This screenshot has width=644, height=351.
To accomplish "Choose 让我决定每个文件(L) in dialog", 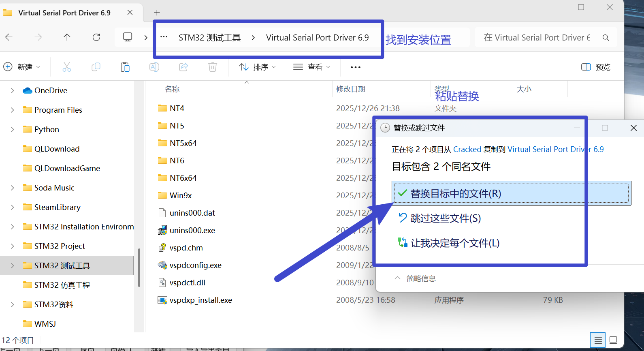I will pyautogui.click(x=455, y=243).
